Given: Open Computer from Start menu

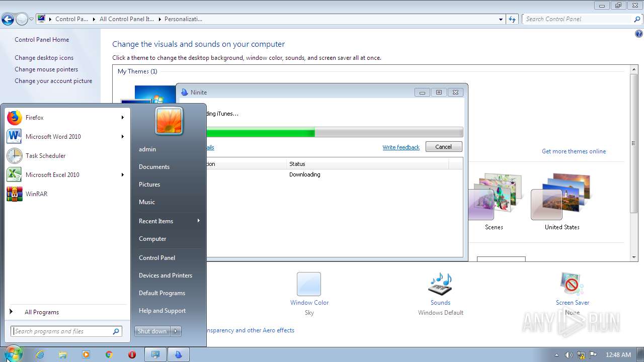Looking at the screenshot, I should (x=152, y=239).
